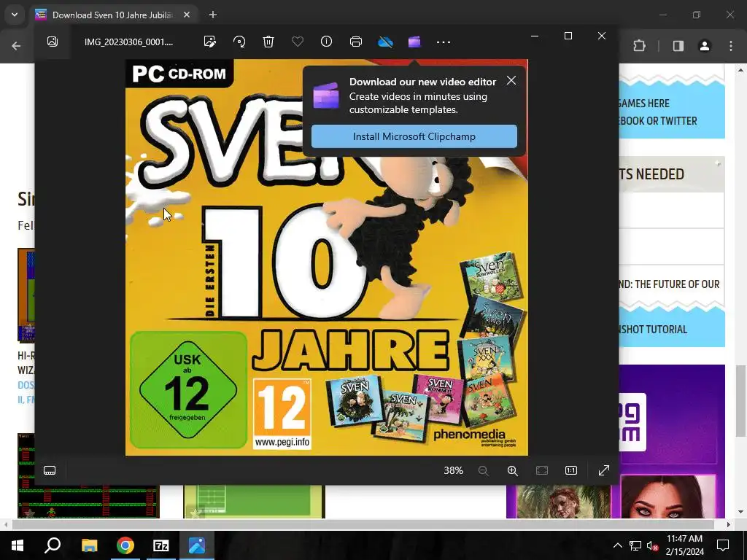Click the webpage horizontal scrollbar
The image size is (747, 560).
point(363,524)
